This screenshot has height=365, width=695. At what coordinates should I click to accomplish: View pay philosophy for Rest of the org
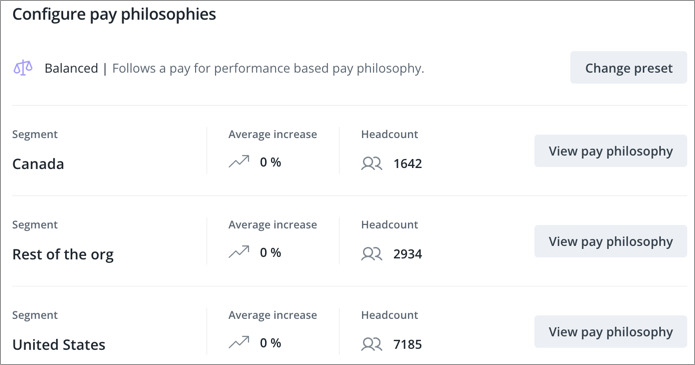click(610, 242)
